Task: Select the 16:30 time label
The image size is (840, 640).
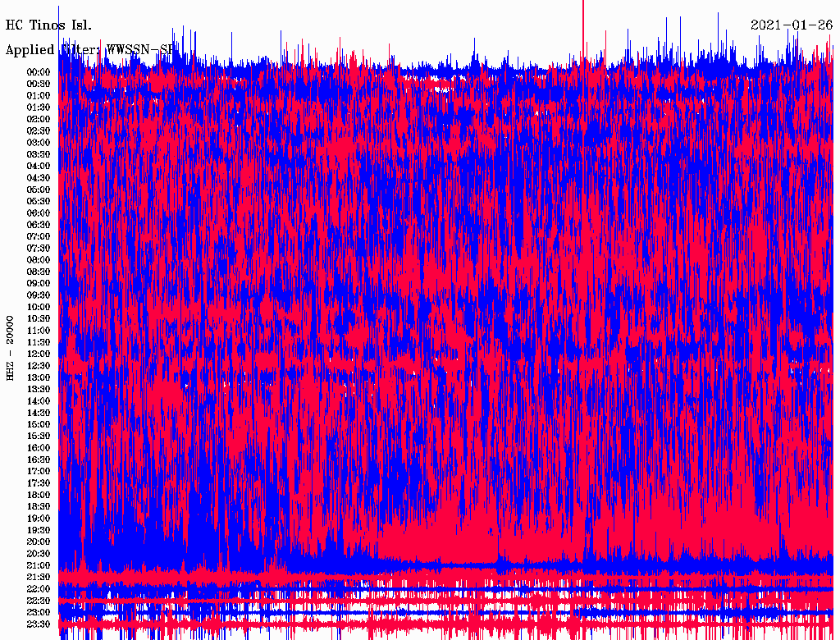Action: click(x=38, y=460)
